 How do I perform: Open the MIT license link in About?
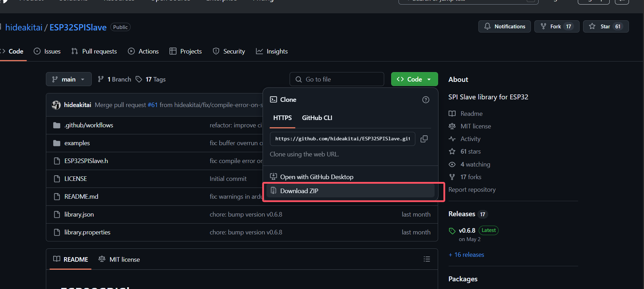(470, 126)
